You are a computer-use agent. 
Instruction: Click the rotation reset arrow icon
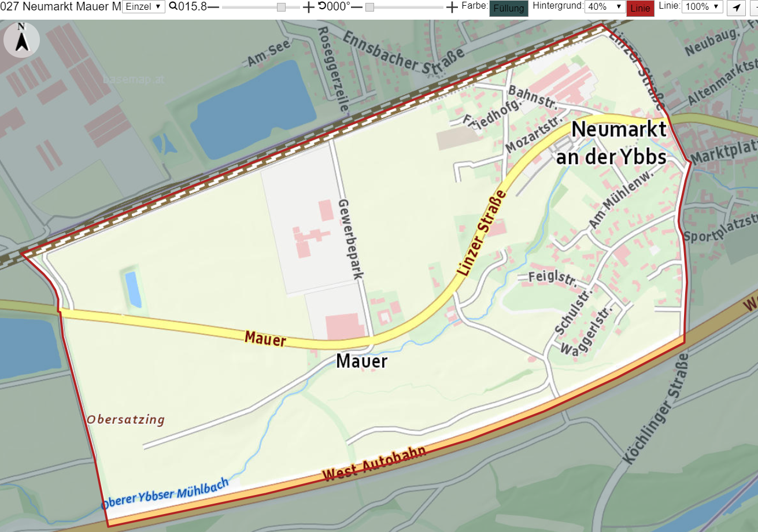point(322,6)
